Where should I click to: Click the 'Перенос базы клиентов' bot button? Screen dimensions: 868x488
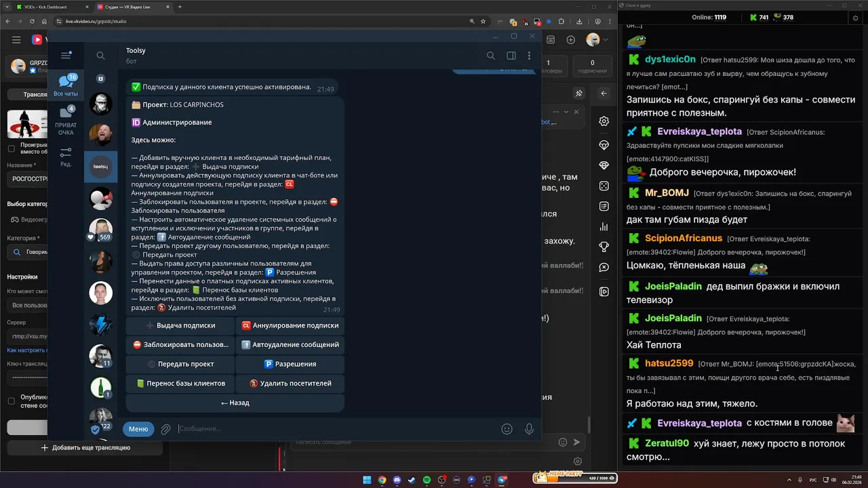[x=180, y=383]
